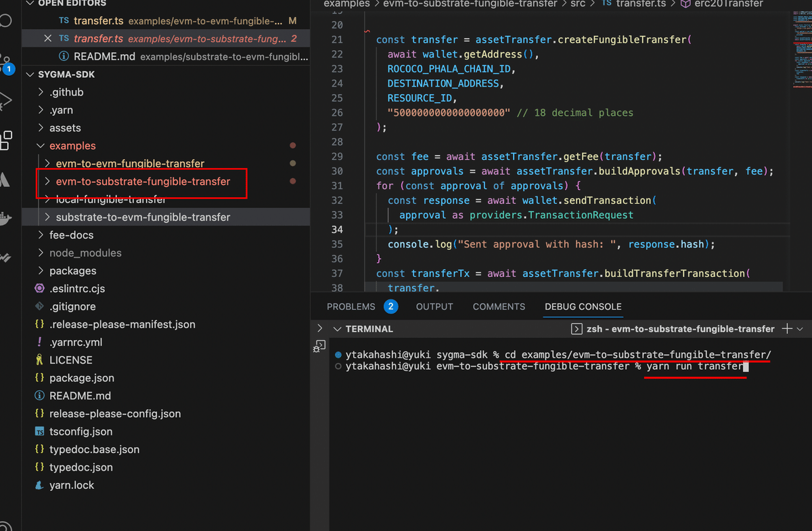Select the zsh - evm-to-substrate-fungible-transfer terminal label

[x=681, y=329]
